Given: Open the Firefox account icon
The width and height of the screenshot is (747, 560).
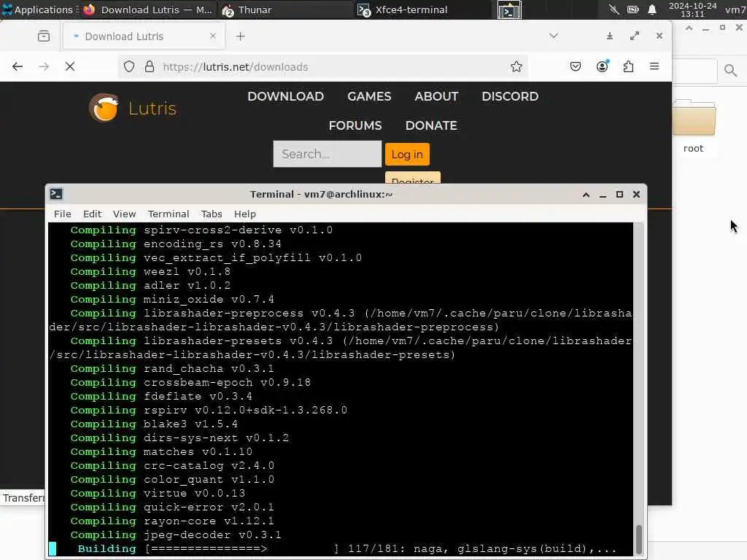Looking at the screenshot, I should coord(603,66).
